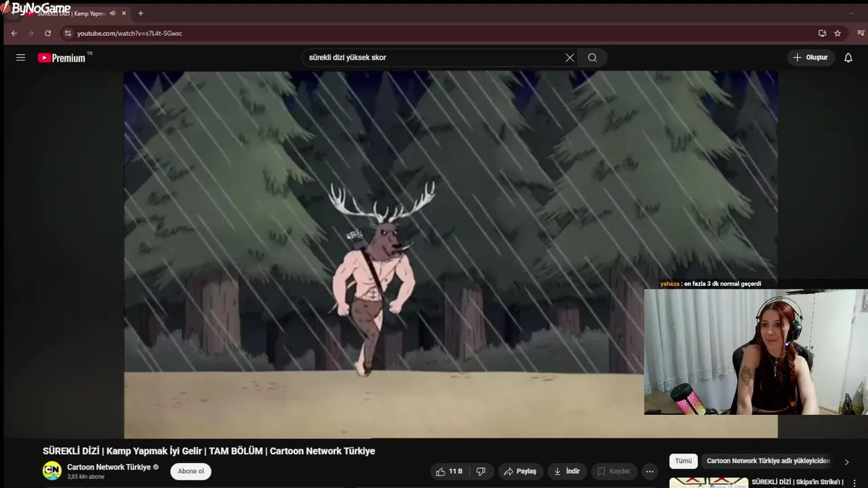Open the Cartoon Network Türkiye channel name link
868x488 pixels.
click(x=108, y=467)
